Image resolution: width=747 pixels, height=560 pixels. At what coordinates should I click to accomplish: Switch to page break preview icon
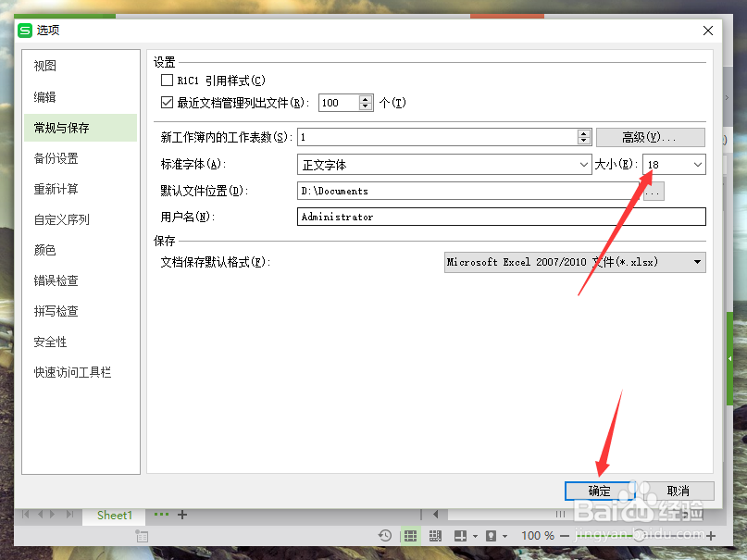pos(435,536)
